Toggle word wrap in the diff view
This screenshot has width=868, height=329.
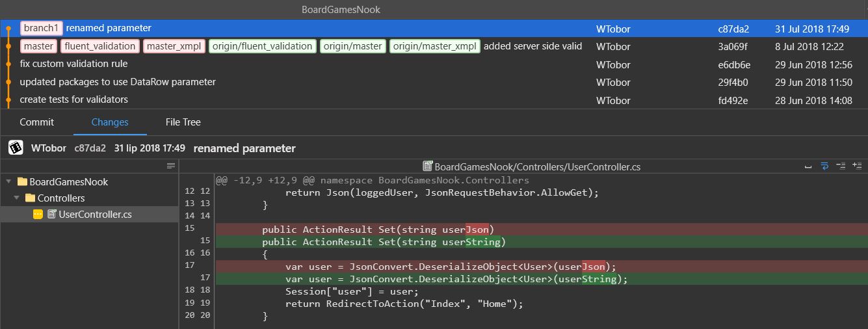(x=824, y=166)
